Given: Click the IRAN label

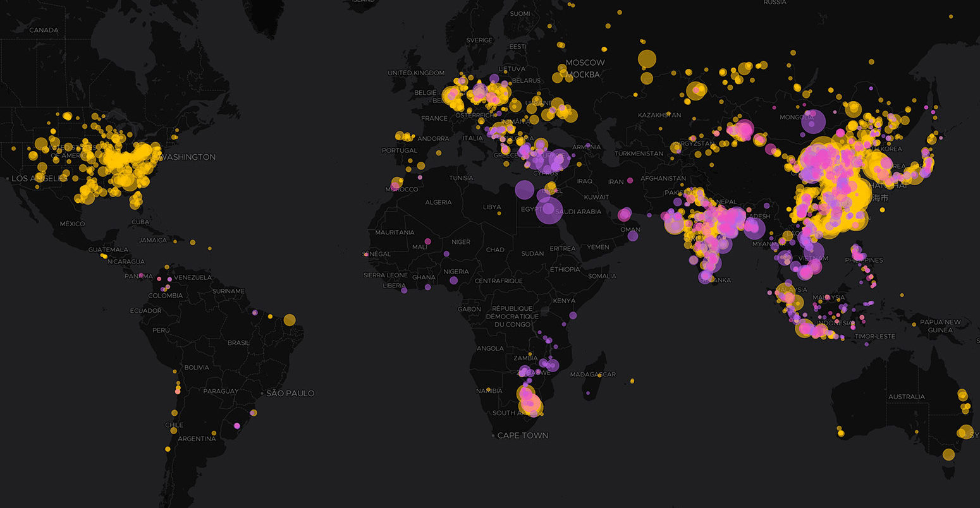Looking at the screenshot, I should [616, 181].
